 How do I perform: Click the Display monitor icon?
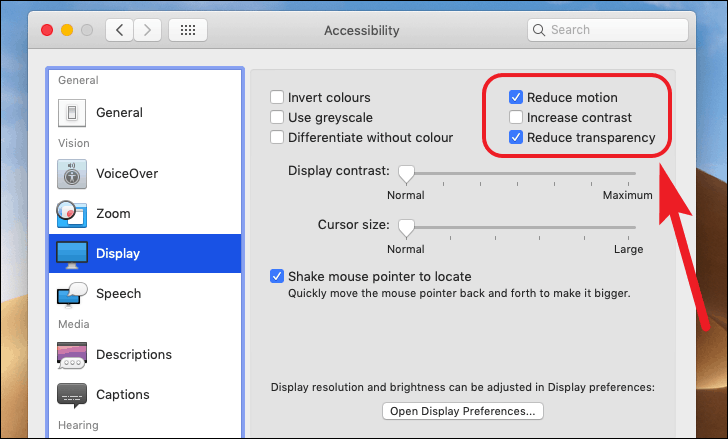coord(72,254)
